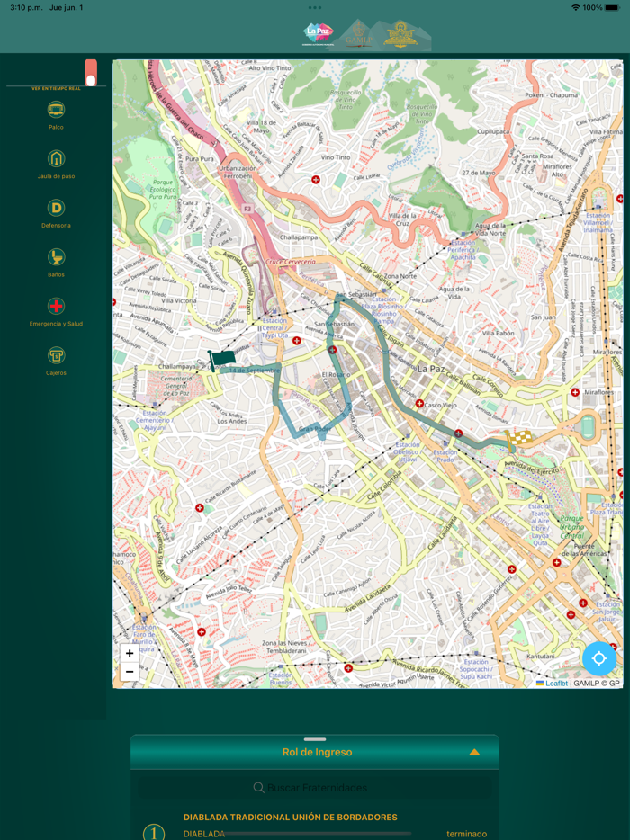Open Diablada Tradicional Unión de Bordadores entry
The width and height of the screenshot is (630, 840).
pos(290,818)
